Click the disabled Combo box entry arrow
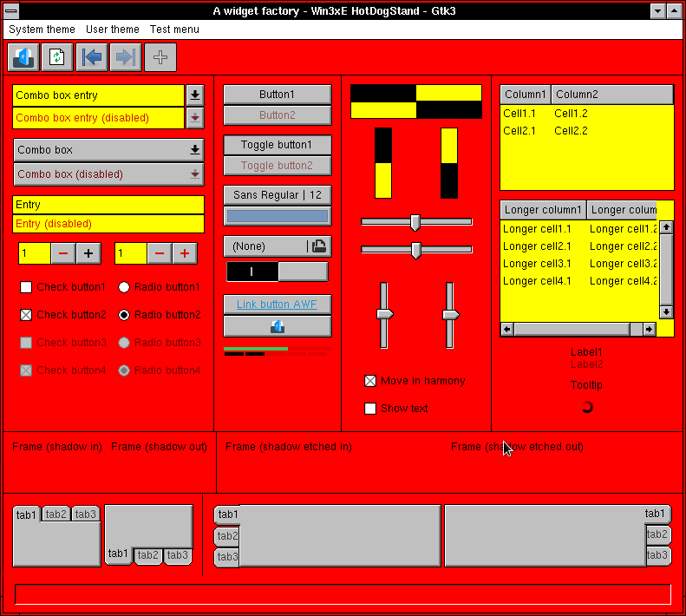 coord(195,118)
